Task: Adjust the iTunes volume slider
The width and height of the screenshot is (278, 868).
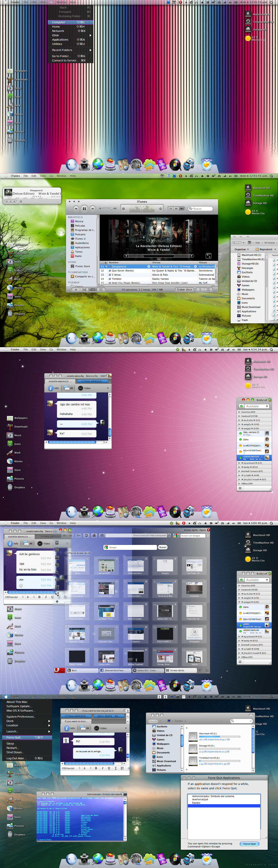Action: [x=107, y=209]
